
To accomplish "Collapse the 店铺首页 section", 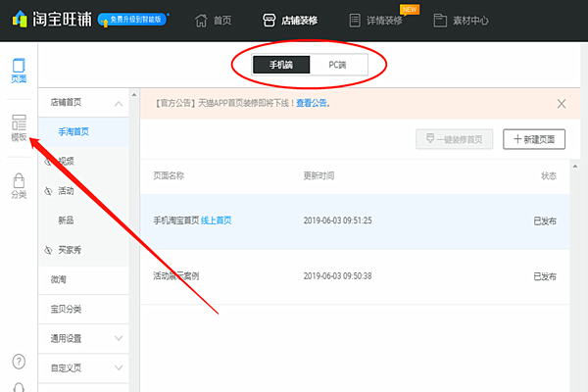I will (x=120, y=103).
